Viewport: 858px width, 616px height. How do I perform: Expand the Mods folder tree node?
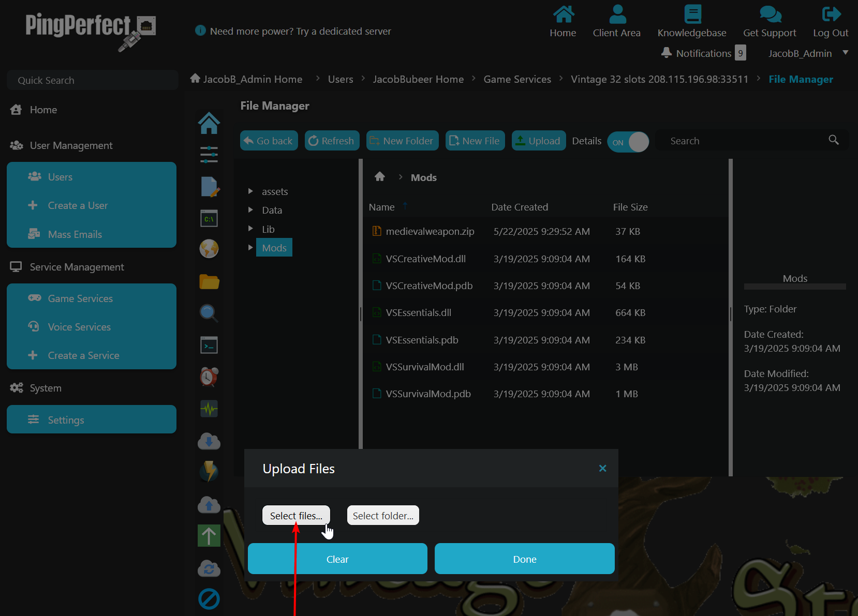pos(250,248)
